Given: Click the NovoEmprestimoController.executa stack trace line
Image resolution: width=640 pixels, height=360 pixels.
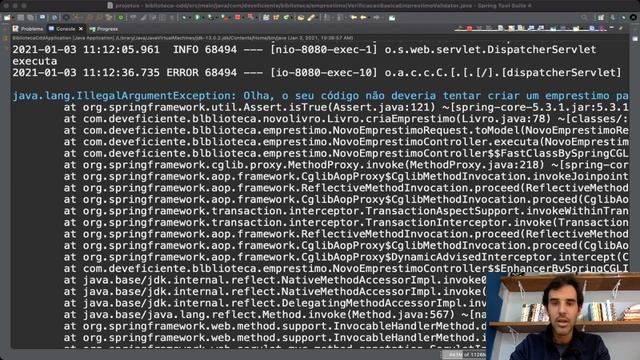Looking at the screenshot, I should (346, 142).
